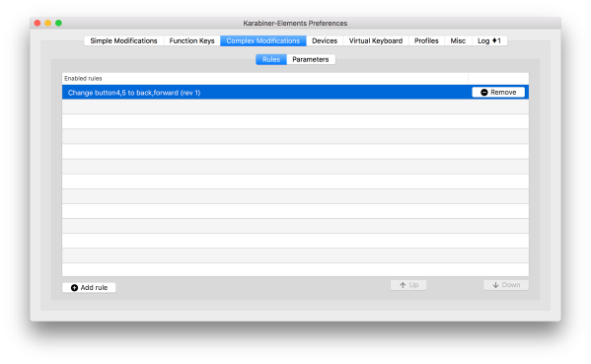Screen dimensions: 591x364
Task: Go to the Virtual Keyboard tab
Action: (376, 40)
